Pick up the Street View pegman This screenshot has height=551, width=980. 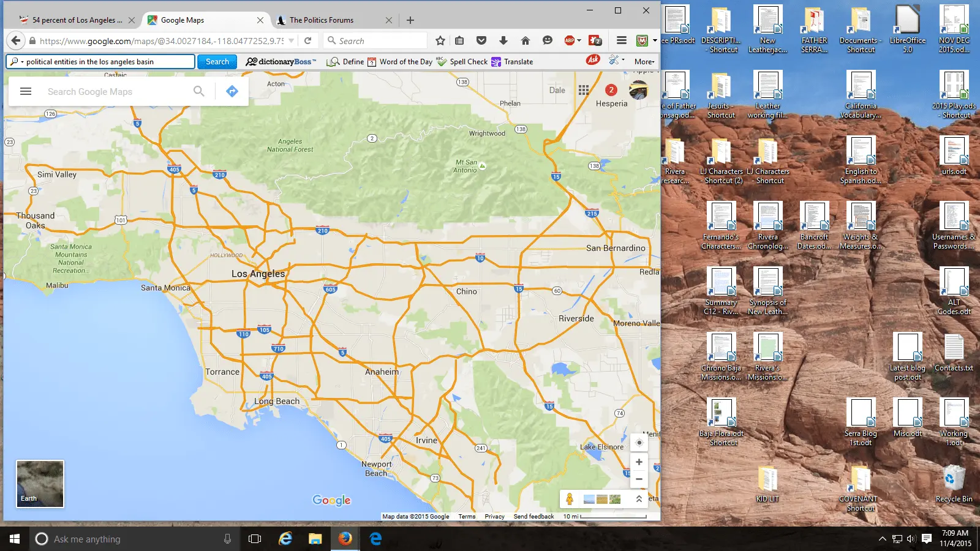(570, 499)
